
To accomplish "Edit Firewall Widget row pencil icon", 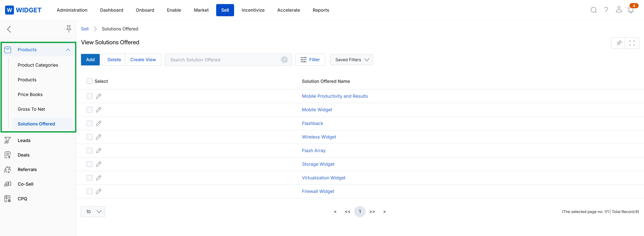I will (x=99, y=191).
